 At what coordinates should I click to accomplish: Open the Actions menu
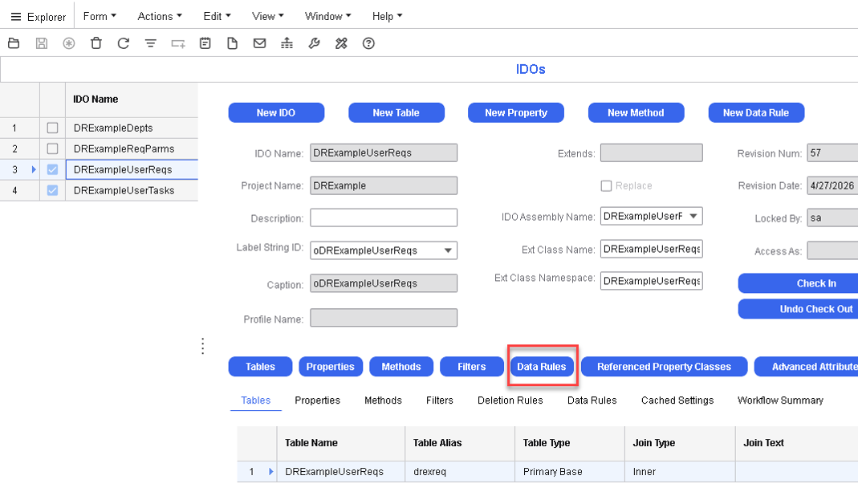click(160, 16)
